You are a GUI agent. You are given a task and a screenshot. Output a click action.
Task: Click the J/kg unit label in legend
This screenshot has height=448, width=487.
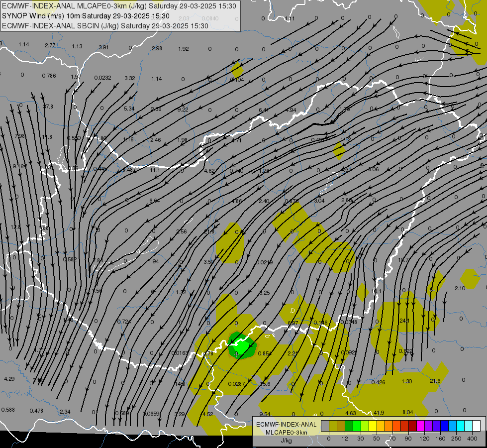[287, 441]
